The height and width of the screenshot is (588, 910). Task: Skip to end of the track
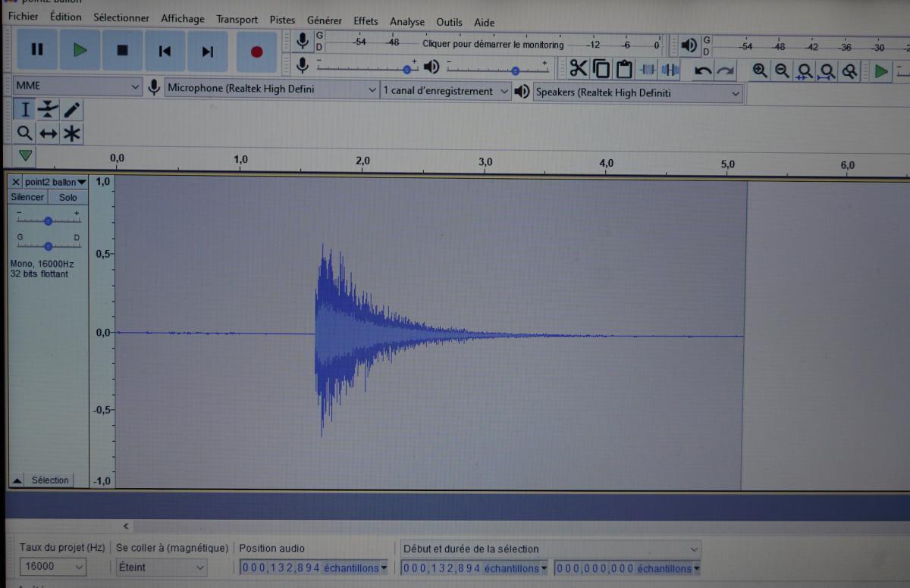(207, 51)
